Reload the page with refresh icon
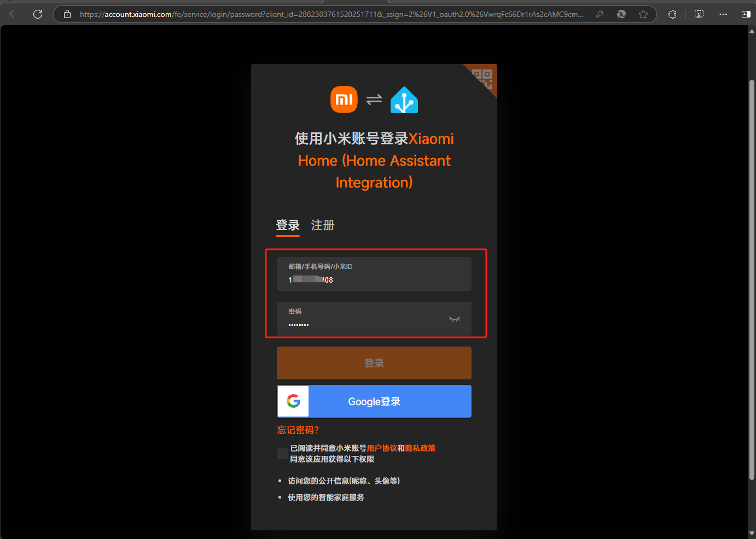The height and width of the screenshot is (539, 756). click(x=38, y=14)
